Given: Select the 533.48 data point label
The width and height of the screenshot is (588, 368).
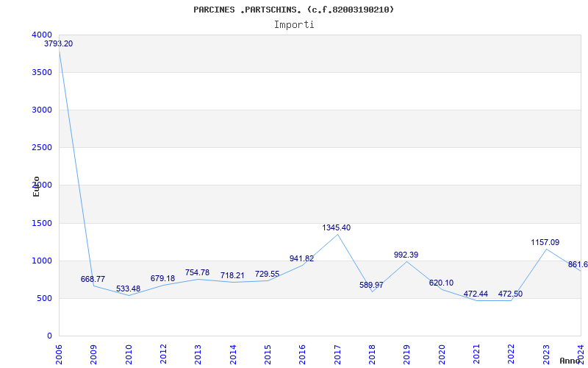Looking at the screenshot, I should pos(128,289).
